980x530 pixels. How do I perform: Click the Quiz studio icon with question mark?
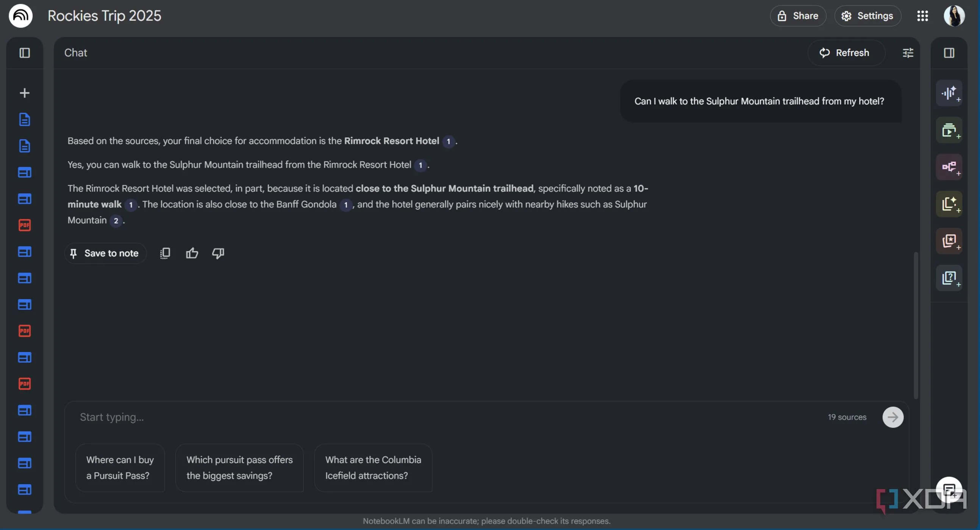pyautogui.click(x=949, y=278)
